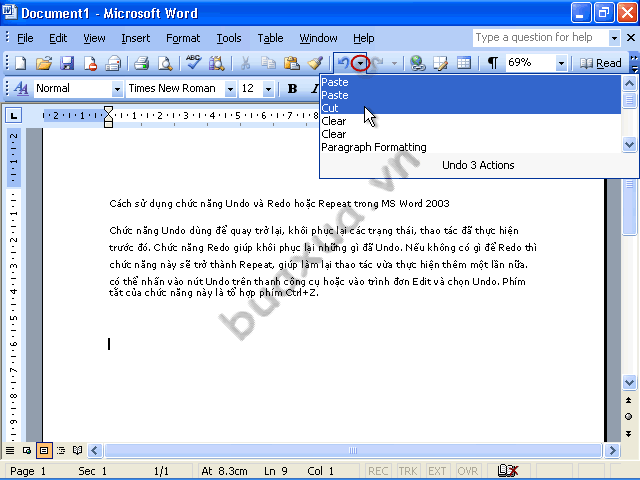This screenshot has width=640, height=480.
Task: Click the undo list scrollbar thumb
Action: (x=629, y=99)
